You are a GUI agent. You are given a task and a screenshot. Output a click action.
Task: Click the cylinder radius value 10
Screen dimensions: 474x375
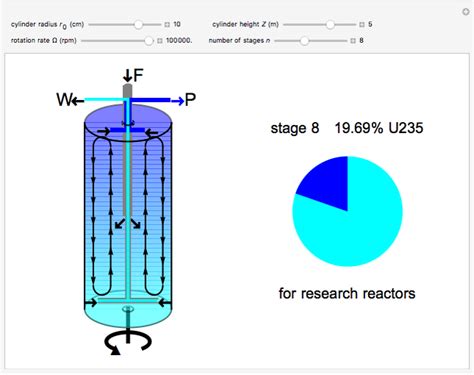(177, 24)
